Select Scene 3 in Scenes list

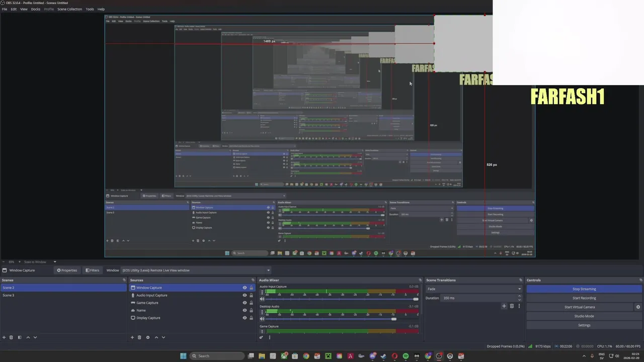click(x=63, y=295)
